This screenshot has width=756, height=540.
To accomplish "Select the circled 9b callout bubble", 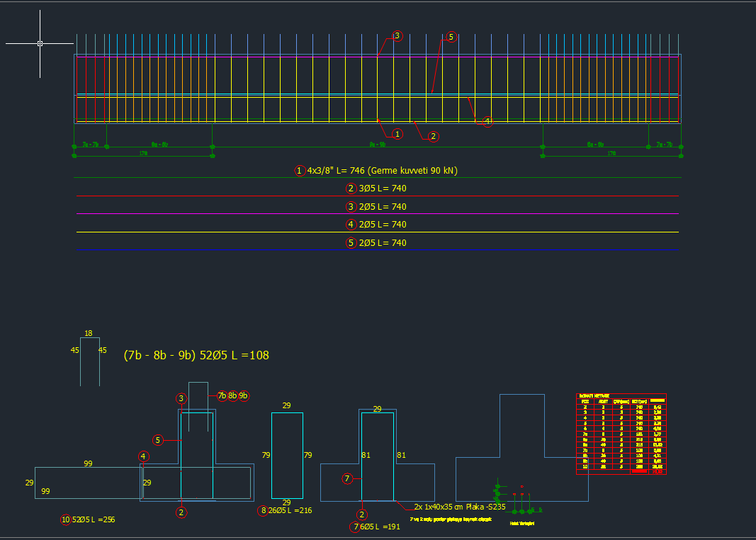I will click(x=244, y=395).
